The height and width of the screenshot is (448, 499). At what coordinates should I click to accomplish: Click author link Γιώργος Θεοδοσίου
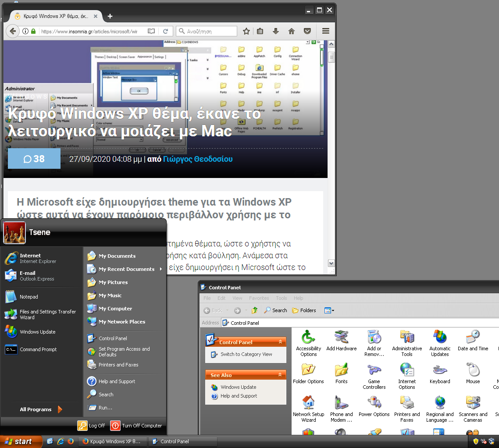(198, 159)
